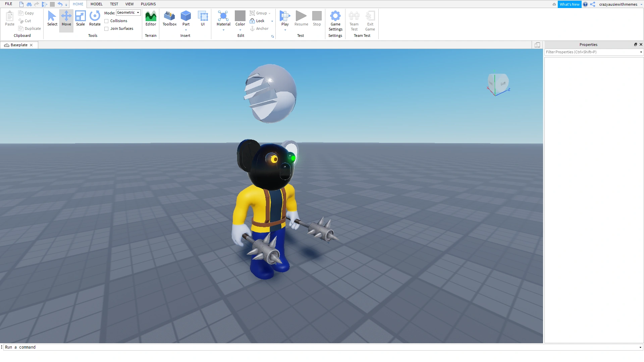The height and width of the screenshot is (362, 644).
Task: Open the Geometric mode dropdown
Action: (128, 13)
